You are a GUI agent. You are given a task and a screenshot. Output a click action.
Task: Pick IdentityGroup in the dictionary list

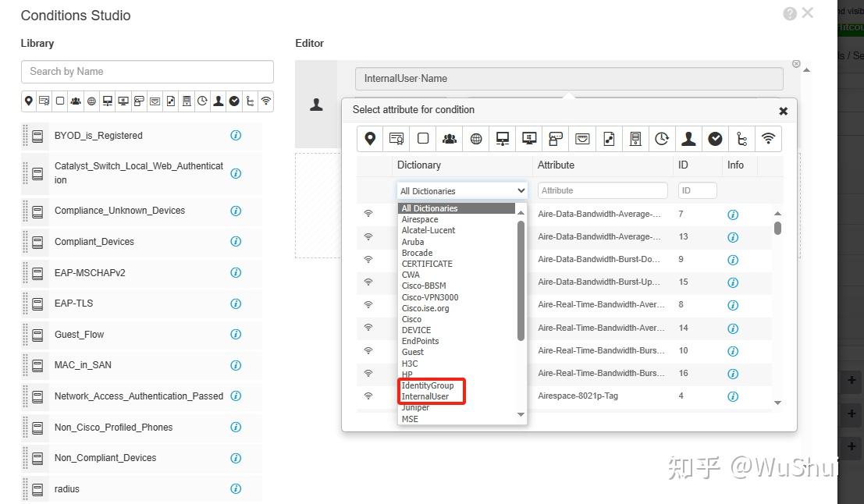pyautogui.click(x=428, y=385)
